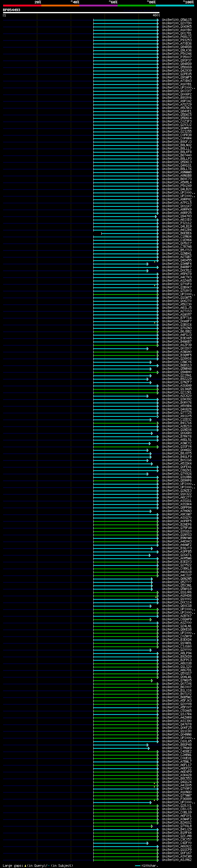The height and width of the screenshot is (868, 197).
Task: Click the UniRef100_B7FT14 hit label
Action: pyautogui.click(x=177, y=318)
